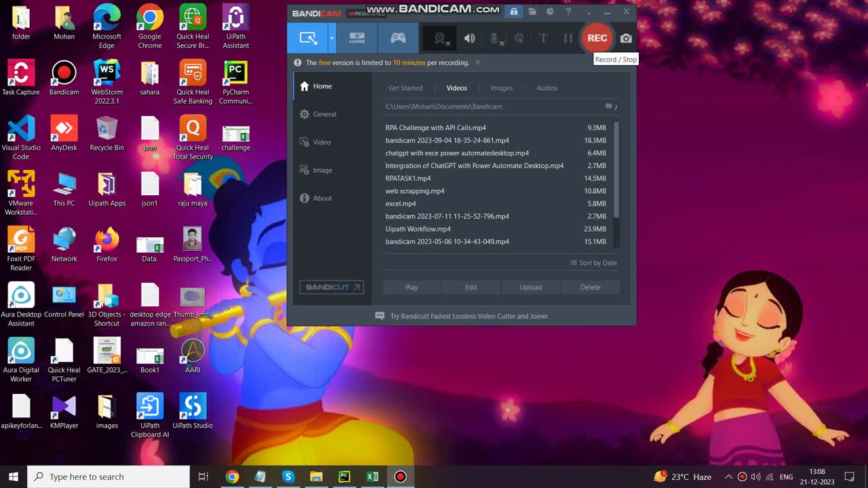The width and height of the screenshot is (868, 488).
Task: Select game recording mode gamepad icon
Action: click(398, 38)
